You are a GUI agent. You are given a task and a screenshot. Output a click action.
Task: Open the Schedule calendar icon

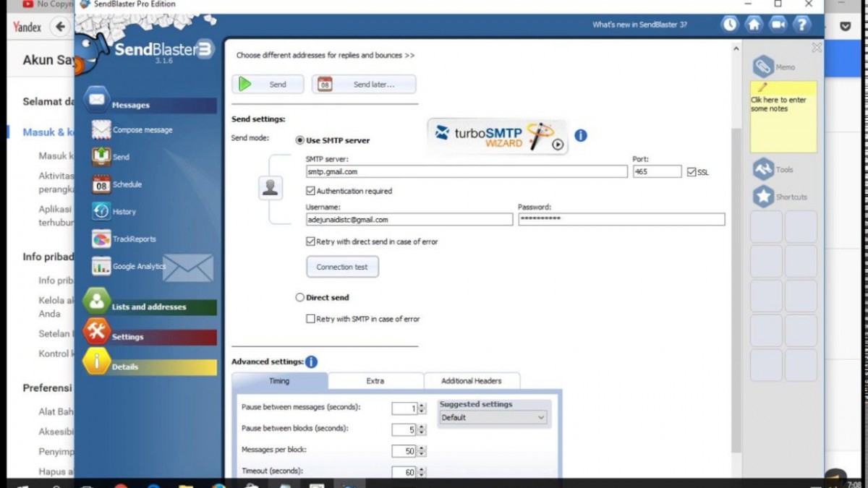point(101,185)
